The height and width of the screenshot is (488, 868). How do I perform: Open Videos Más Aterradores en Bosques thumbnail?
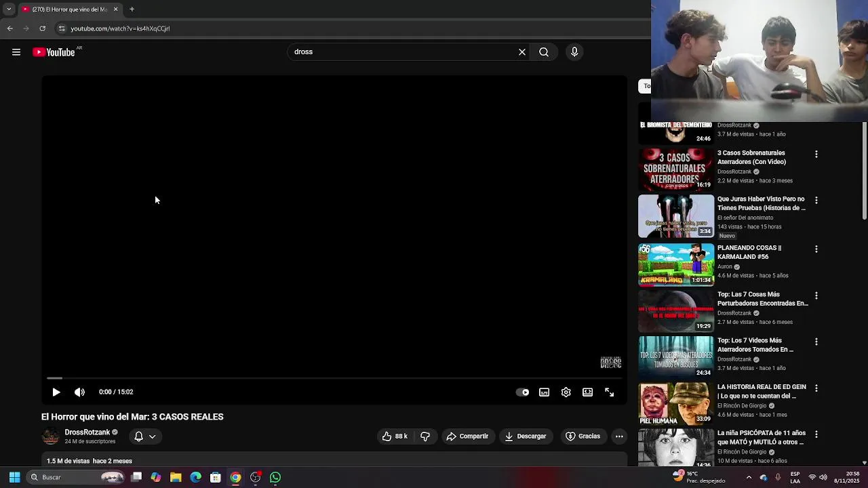coord(676,357)
